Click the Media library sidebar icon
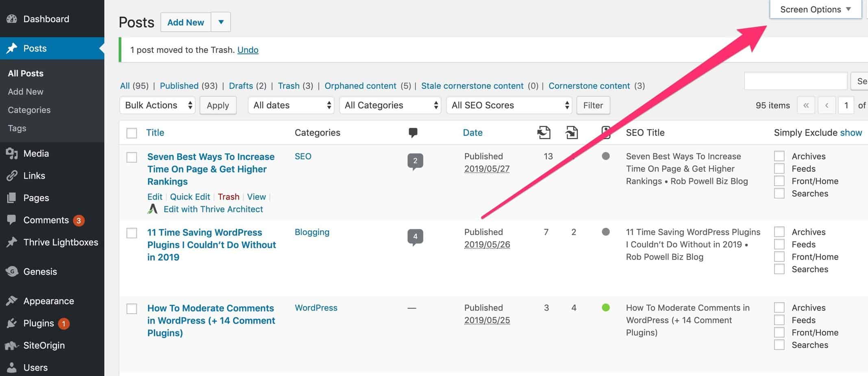868x376 pixels. (12, 153)
